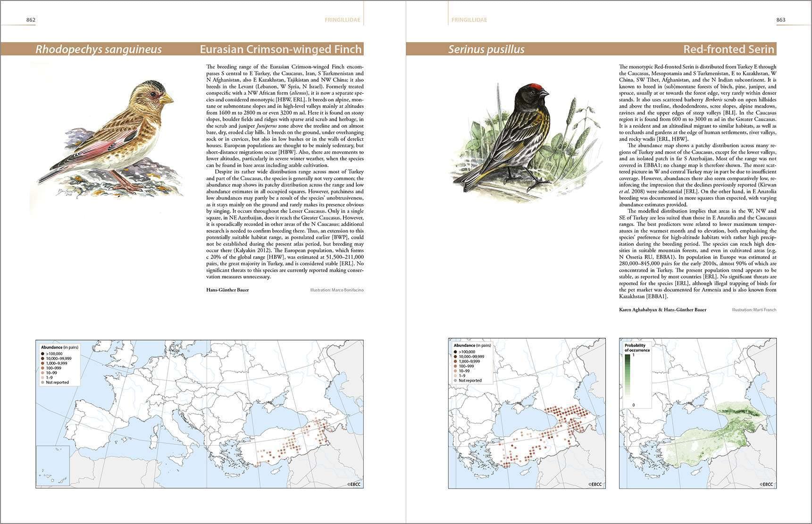Click Probability of occurrence legend title
This screenshot has height=524, width=812.
pyautogui.click(x=637, y=348)
